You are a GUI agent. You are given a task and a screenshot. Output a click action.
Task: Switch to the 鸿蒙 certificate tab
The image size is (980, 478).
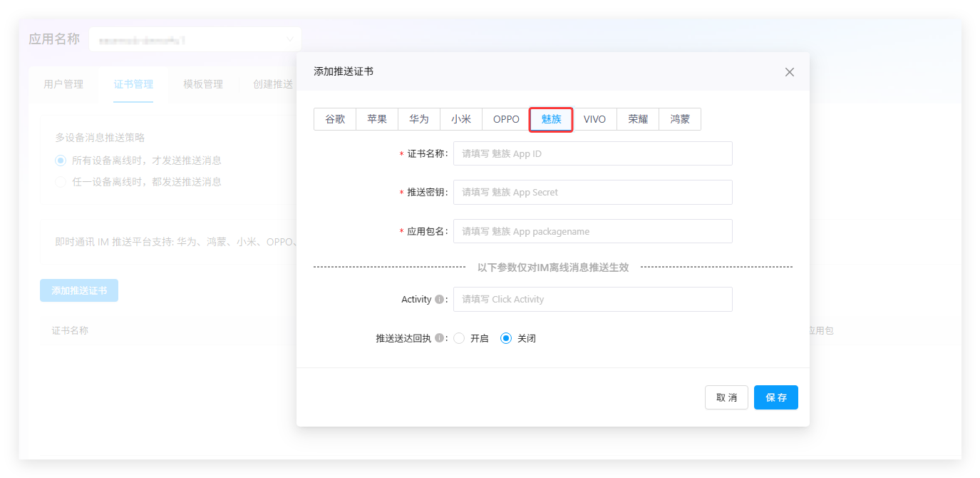[x=680, y=119]
